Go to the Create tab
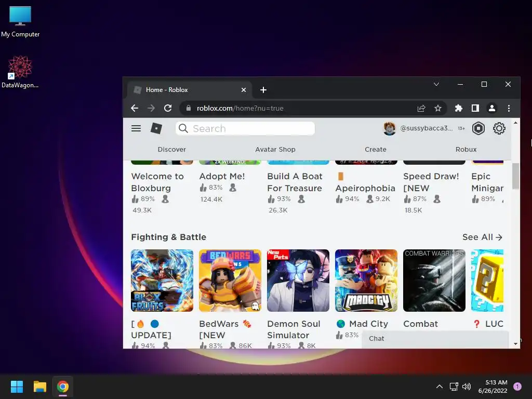The height and width of the screenshot is (399, 532). pyautogui.click(x=375, y=149)
